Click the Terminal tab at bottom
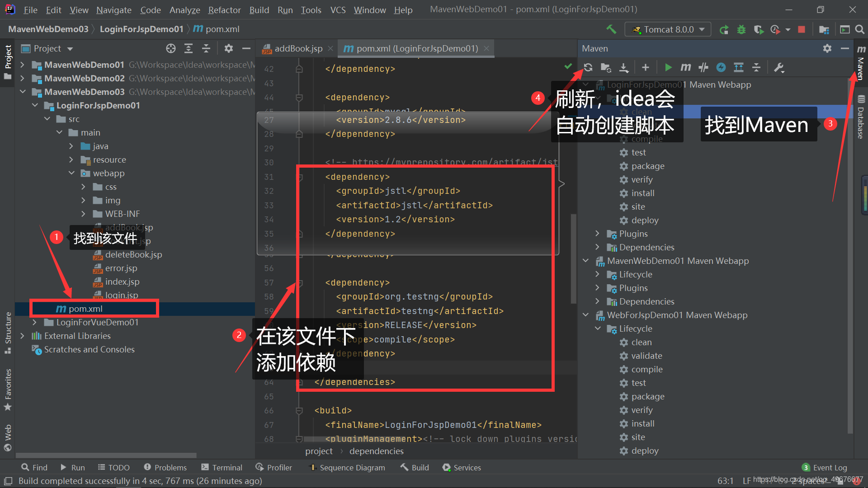The width and height of the screenshot is (868, 488). click(226, 468)
